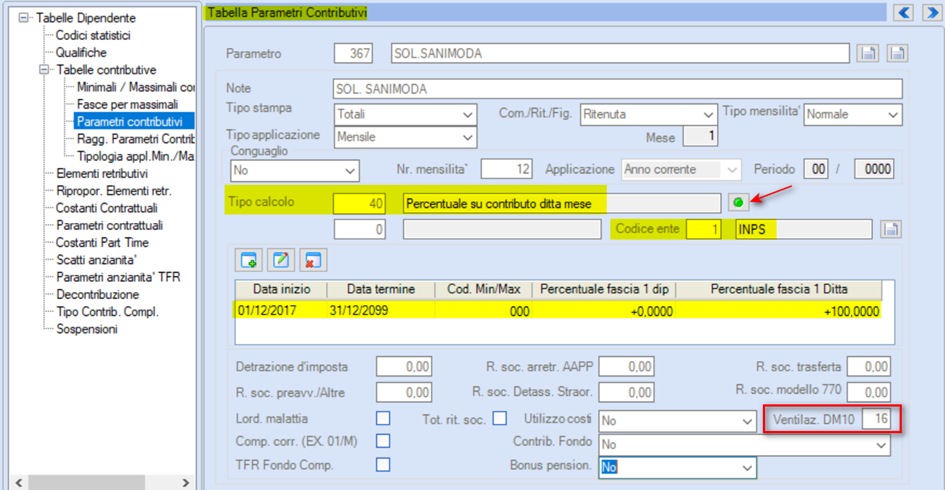Select Fasce per massimali tree item
This screenshot has height=490, width=945.
[x=127, y=104]
